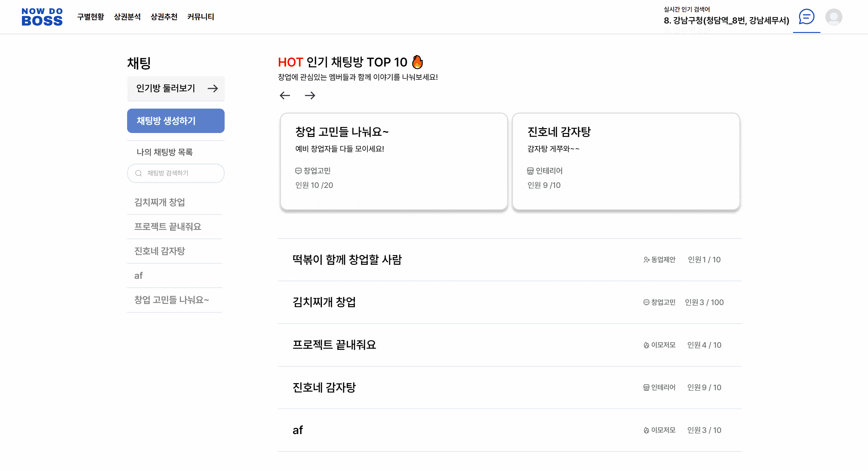Click the chat bubble icon in header
This screenshot has width=868, height=471.
pos(806,16)
